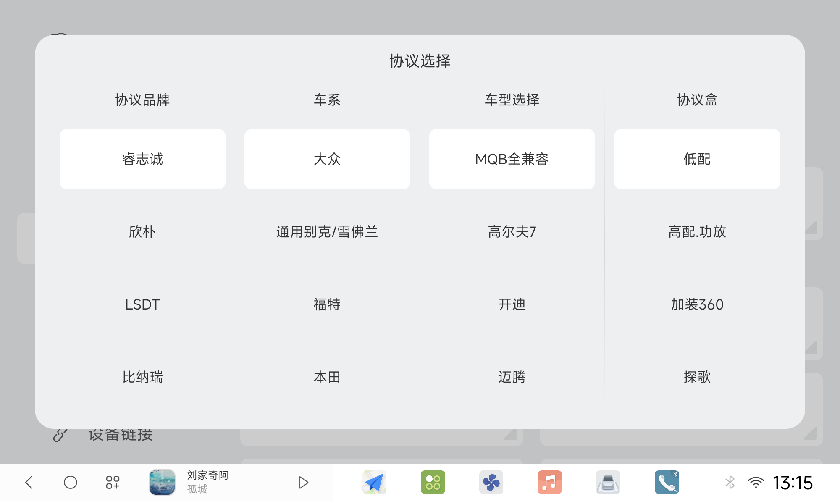Select 本田 in the 车系 column
840x504 pixels.
tap(327, 377)
